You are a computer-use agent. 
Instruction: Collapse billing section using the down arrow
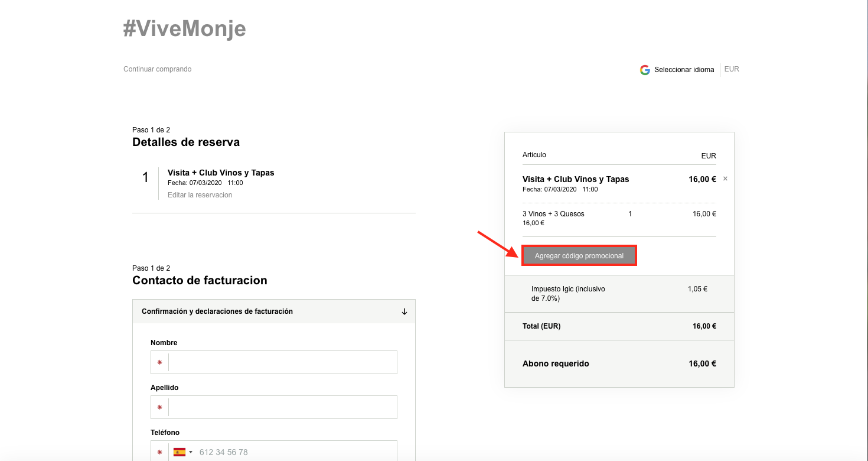tap(404, 311)
